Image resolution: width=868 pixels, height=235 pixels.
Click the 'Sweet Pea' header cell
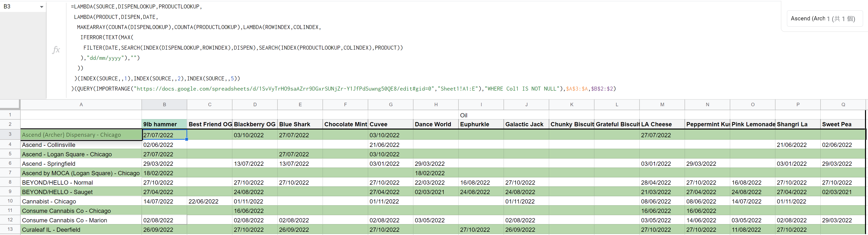(x=843, y=124)
